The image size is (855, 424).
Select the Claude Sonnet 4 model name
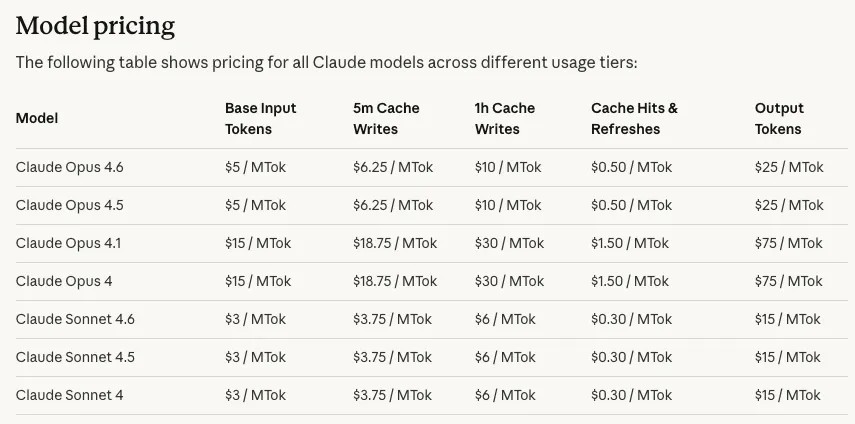point(70,395)
